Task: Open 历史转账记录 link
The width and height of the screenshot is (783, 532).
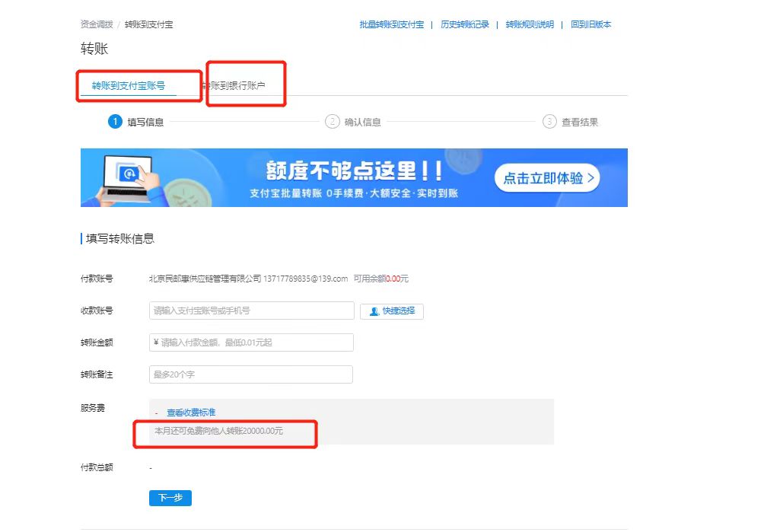Action: point(464,24)
